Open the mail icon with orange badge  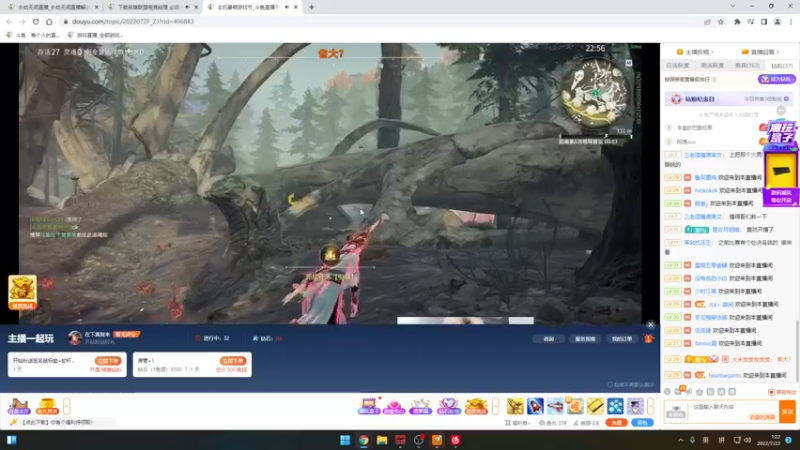pyautogui.click(x=679, y=391)
